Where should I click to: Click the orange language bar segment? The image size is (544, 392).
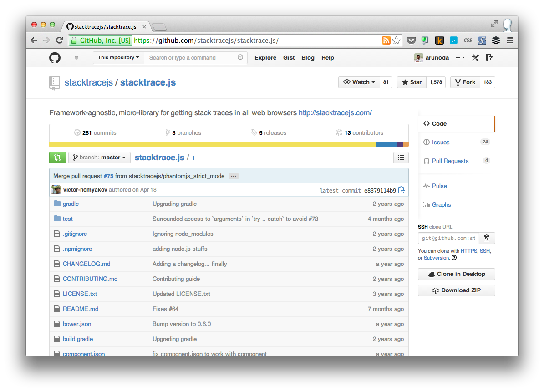click(406, 144)
